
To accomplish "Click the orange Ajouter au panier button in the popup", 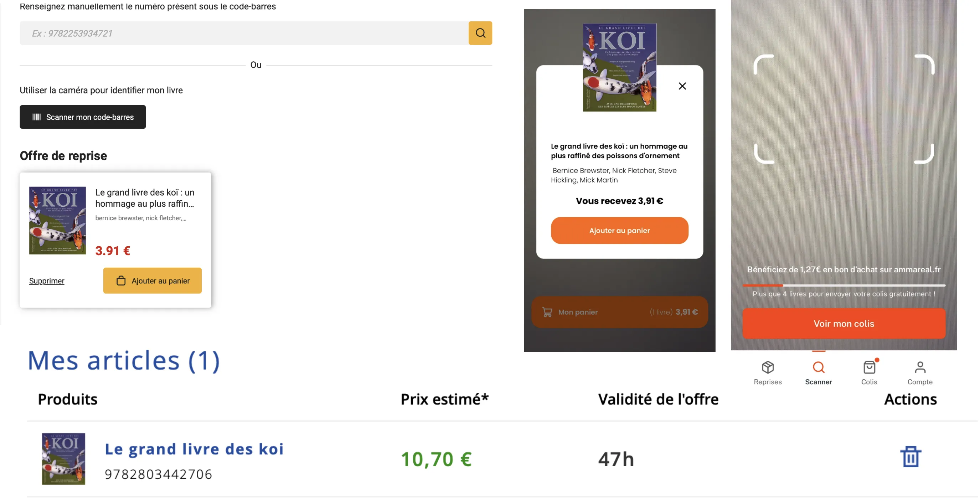I will pyautogui.click(x=619, y=230).
